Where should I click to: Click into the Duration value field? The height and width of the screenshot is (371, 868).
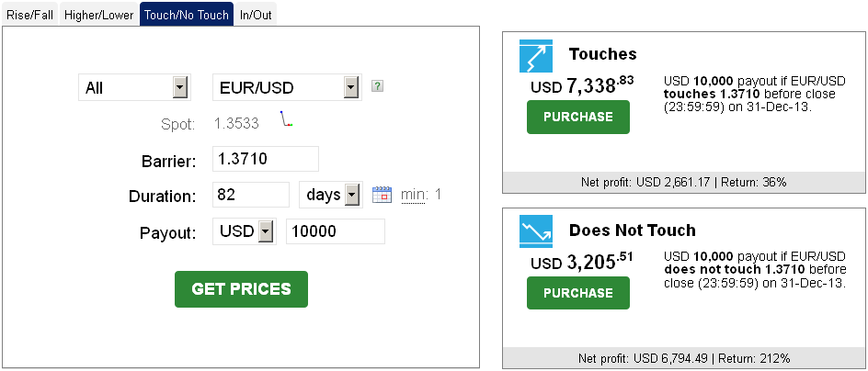(251, 195)
